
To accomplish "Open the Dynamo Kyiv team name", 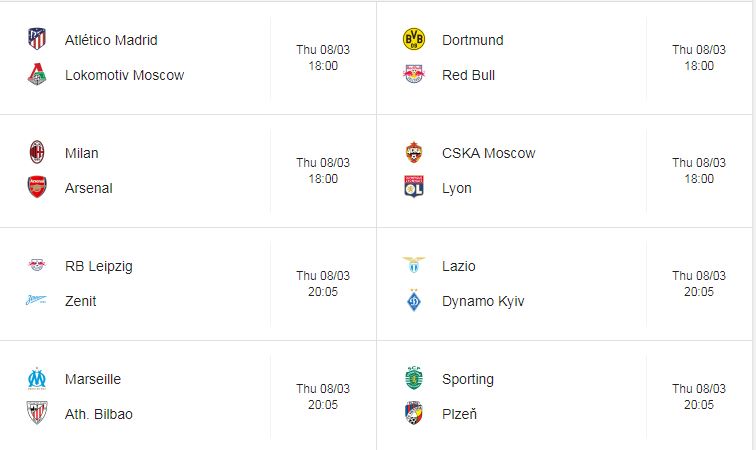I will point(483,301).
